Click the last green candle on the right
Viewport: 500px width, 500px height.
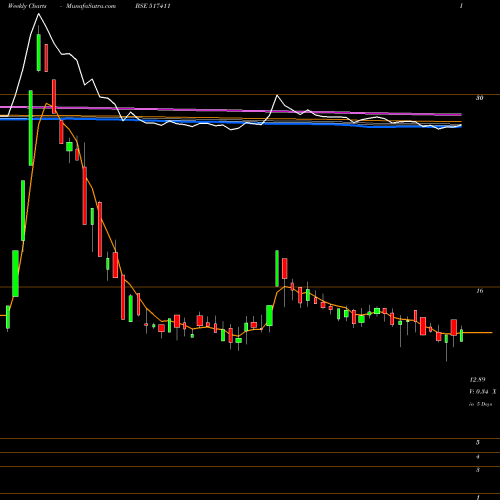(x=462, y=335)
